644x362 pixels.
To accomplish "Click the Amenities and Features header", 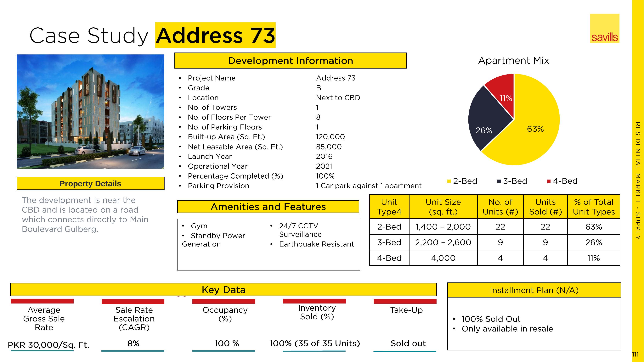I will click(268, 207).
